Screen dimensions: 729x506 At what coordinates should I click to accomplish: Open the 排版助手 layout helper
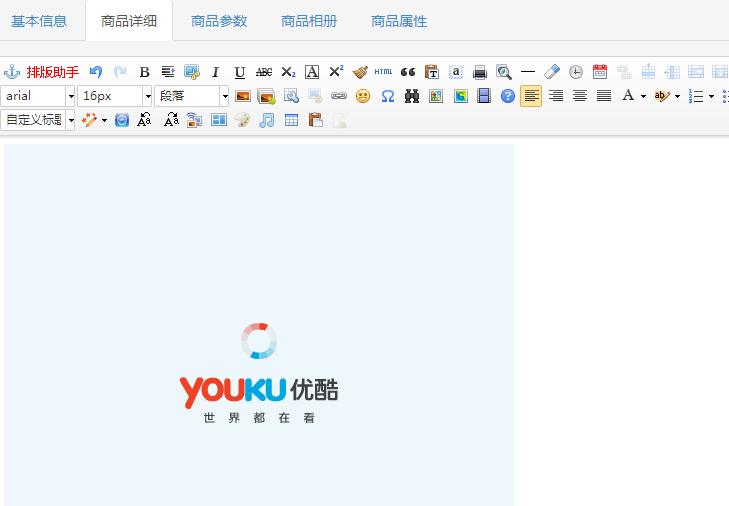[x=53, y=72]
